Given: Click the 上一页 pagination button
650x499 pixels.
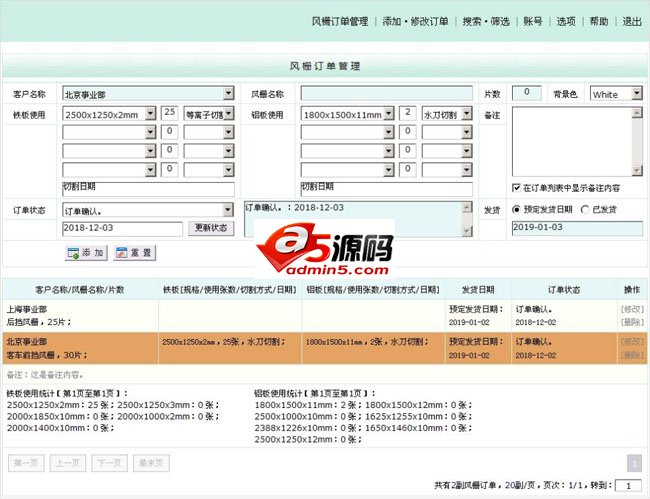Looking at the screenshot, I should (68, 463).
